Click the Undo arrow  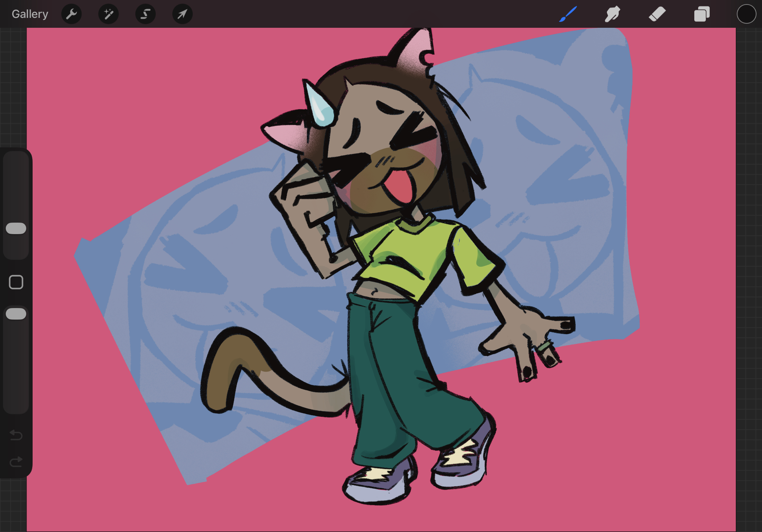tap(16, 435)
